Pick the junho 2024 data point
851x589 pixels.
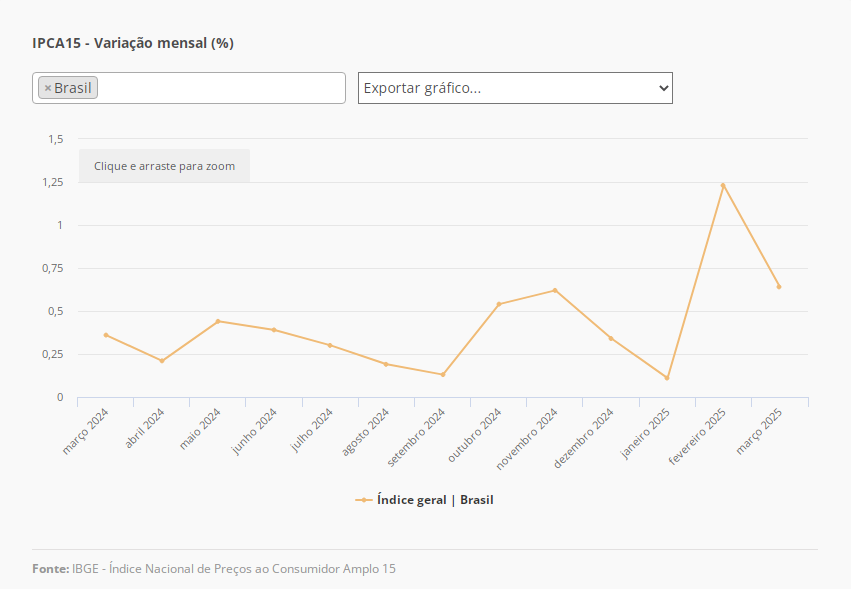click(x=274, y=330)
